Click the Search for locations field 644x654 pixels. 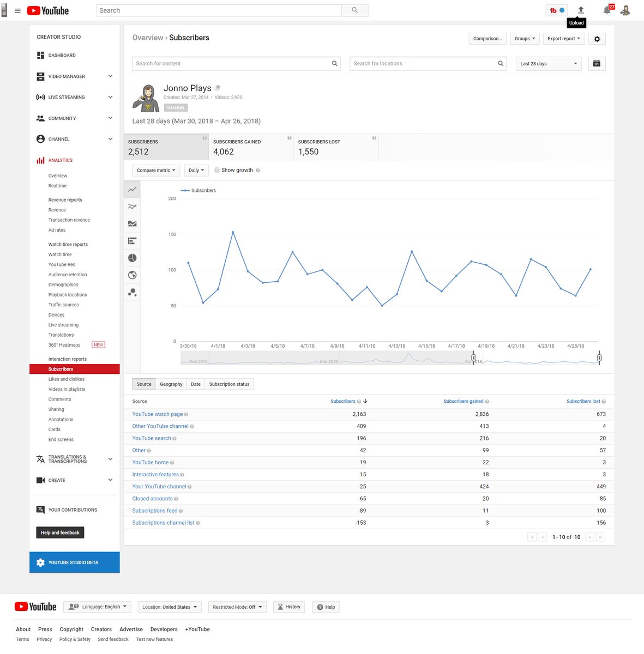(x=428, y=64)
